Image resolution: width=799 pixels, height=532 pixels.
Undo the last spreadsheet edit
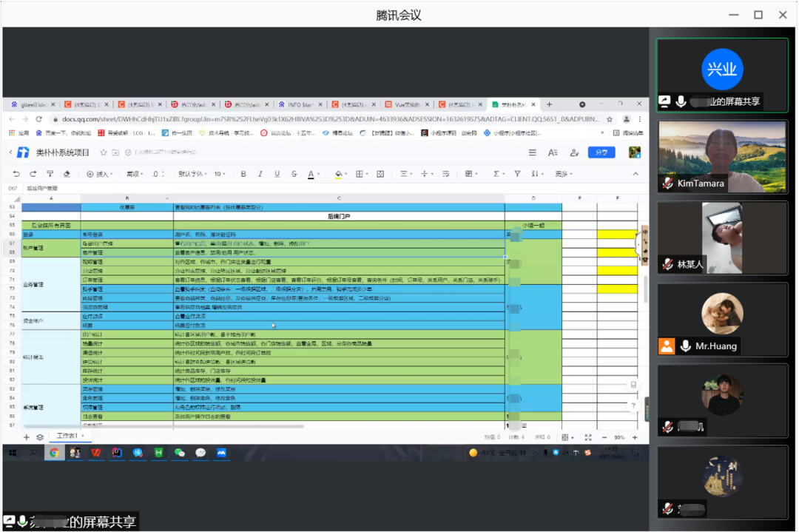[16, 174]
